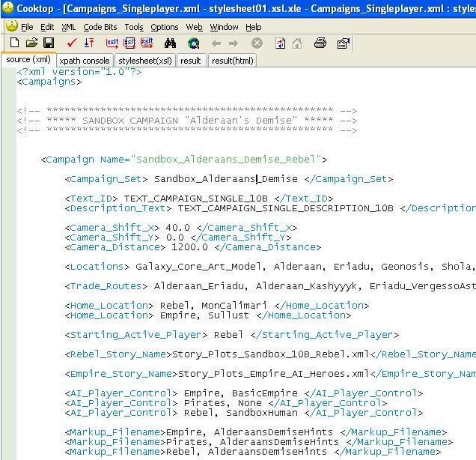Open a file with the folder icon
The height and width of the screenshot is (460, 476).
31,43
